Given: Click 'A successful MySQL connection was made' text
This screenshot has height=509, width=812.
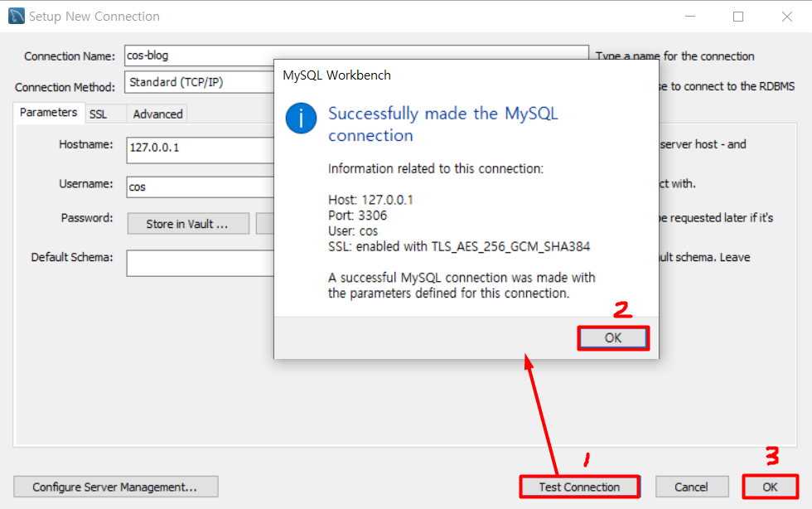Looking at the screenshot, I should pyautogui.click(x=462, y=285).
